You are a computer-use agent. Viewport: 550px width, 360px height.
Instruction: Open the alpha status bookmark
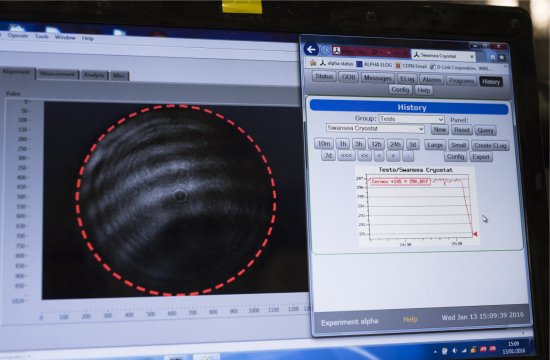click(336, 64)
